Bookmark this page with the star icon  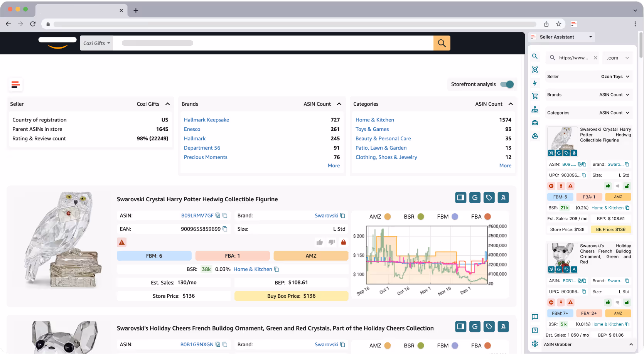558,24
